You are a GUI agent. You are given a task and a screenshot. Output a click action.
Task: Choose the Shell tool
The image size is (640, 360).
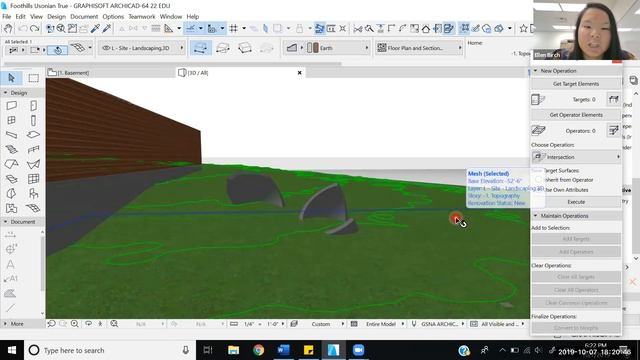coord(33,164)
